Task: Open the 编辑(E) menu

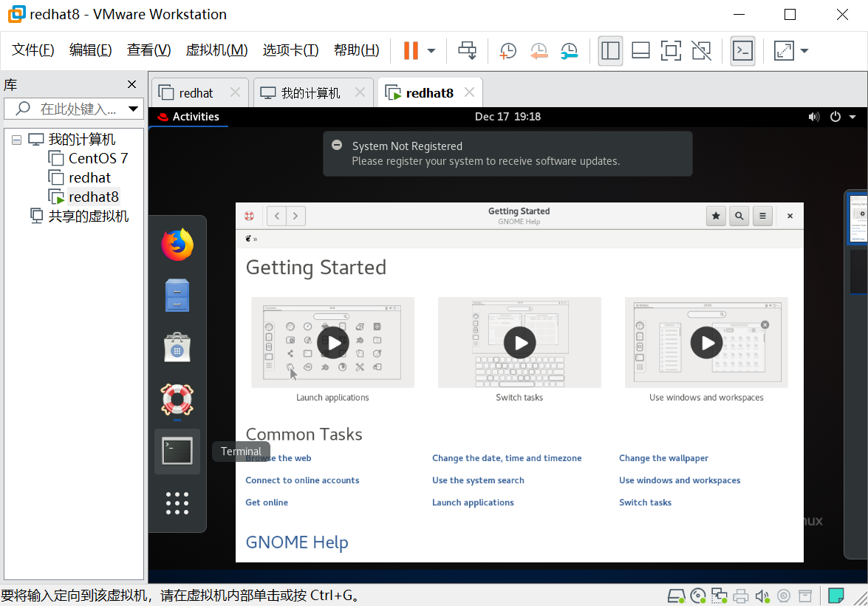Action: click(90, 50)
